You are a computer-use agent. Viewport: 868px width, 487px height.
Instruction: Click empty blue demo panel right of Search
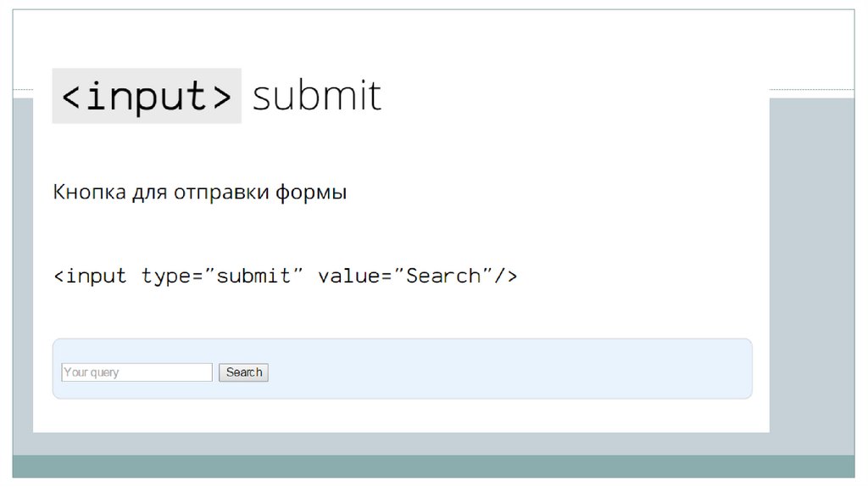[509, 369]
